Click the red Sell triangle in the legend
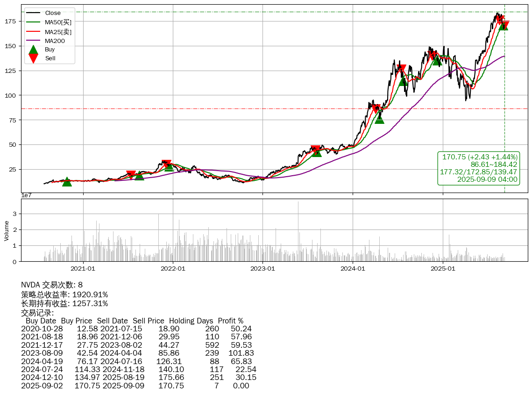This screenshot has height=394, width=532. pos(33,58)
